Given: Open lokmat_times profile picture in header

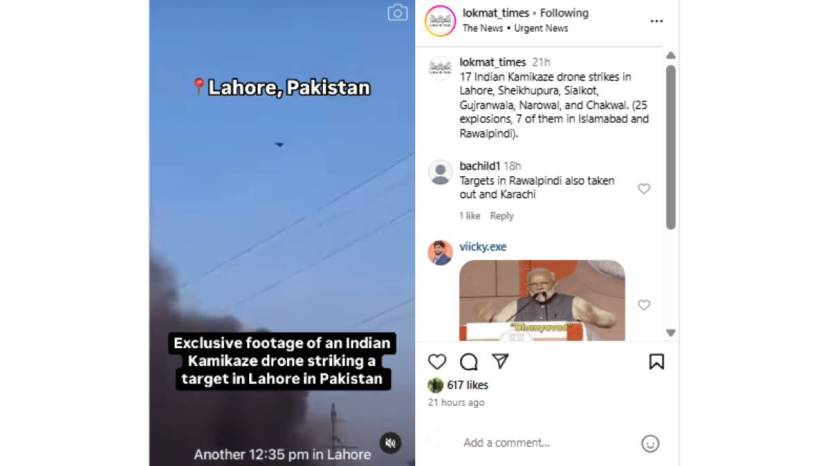Looking at the screenshot, I should (440, 21).
